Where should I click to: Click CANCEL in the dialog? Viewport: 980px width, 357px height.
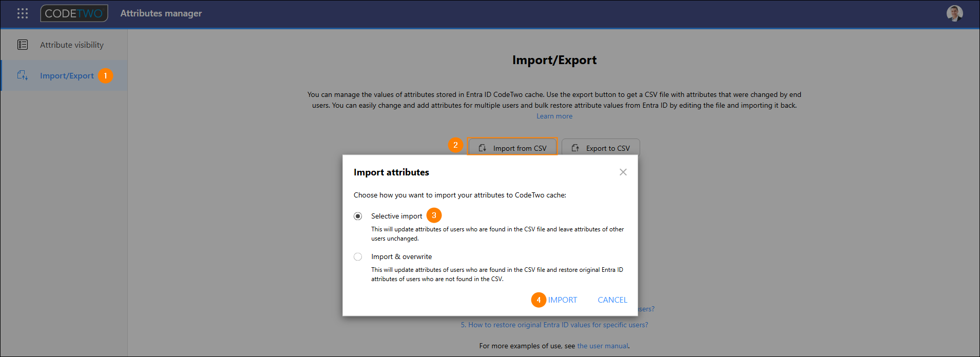pyautogui.click(x=612, y=300)
